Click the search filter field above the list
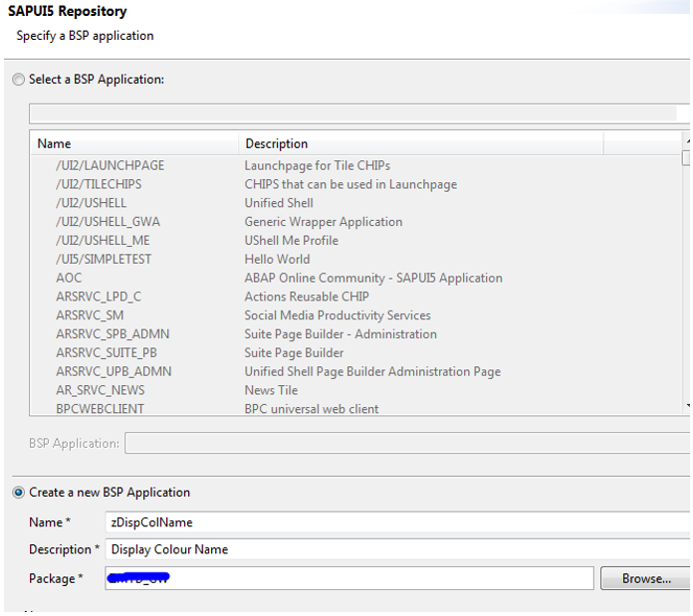The width and height of the screenshot is (693, 616). (358, 113)
